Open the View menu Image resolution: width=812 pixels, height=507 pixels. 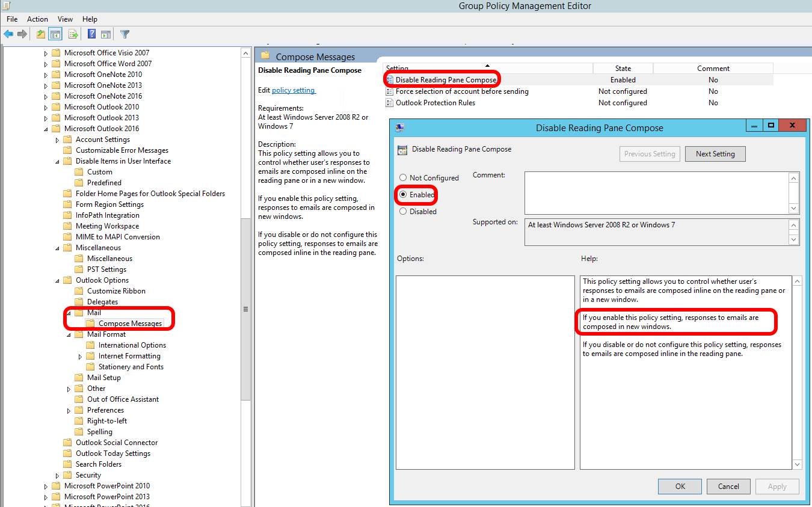[x=65, y=19]
